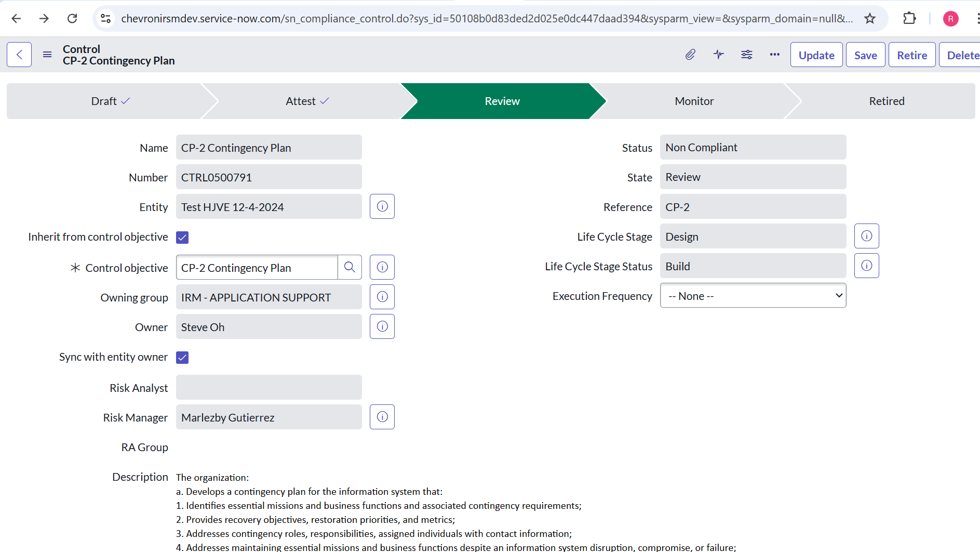Click description line 'The organization:'
Image resolution: width=980 pixels, height=552 pixels.
[x=212, y=477]
